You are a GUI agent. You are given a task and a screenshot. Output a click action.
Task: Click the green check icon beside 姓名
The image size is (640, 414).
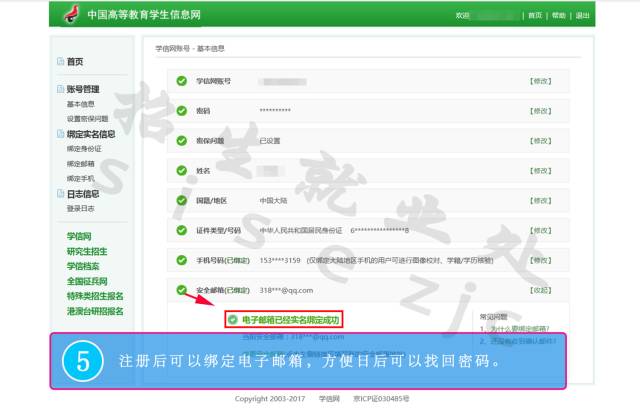[x=181, y=171]
